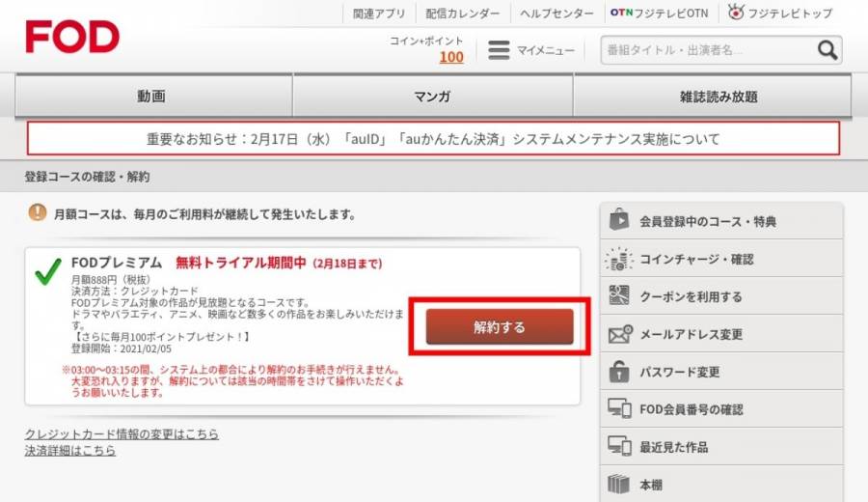Open ヘルプセンター in the top menu

pos(556,14)
